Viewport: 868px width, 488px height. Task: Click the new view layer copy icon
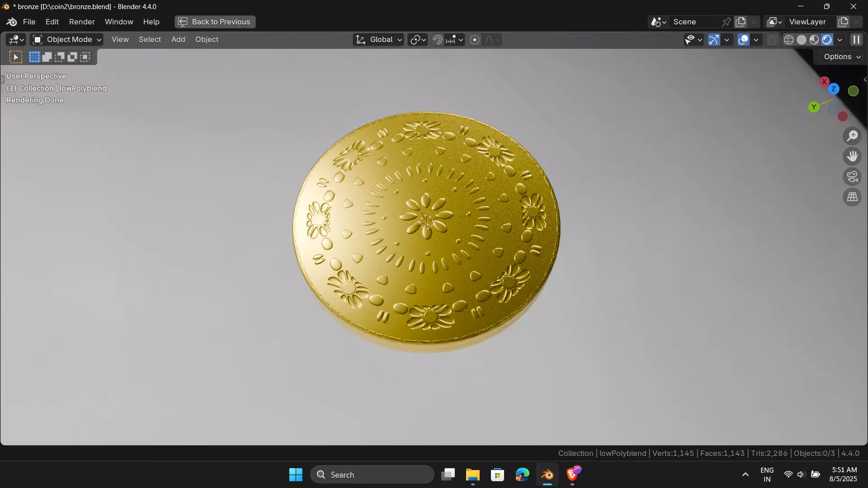click(843, 22)
